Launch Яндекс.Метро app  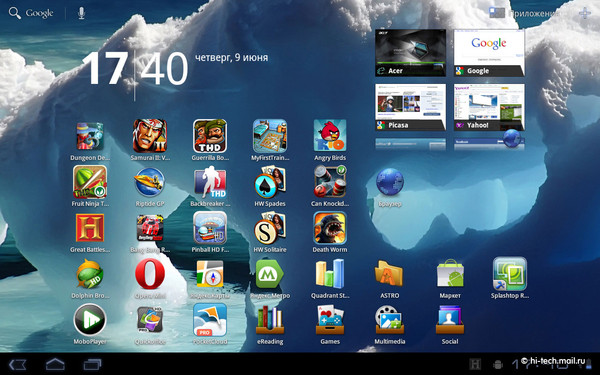click(270, 274)
